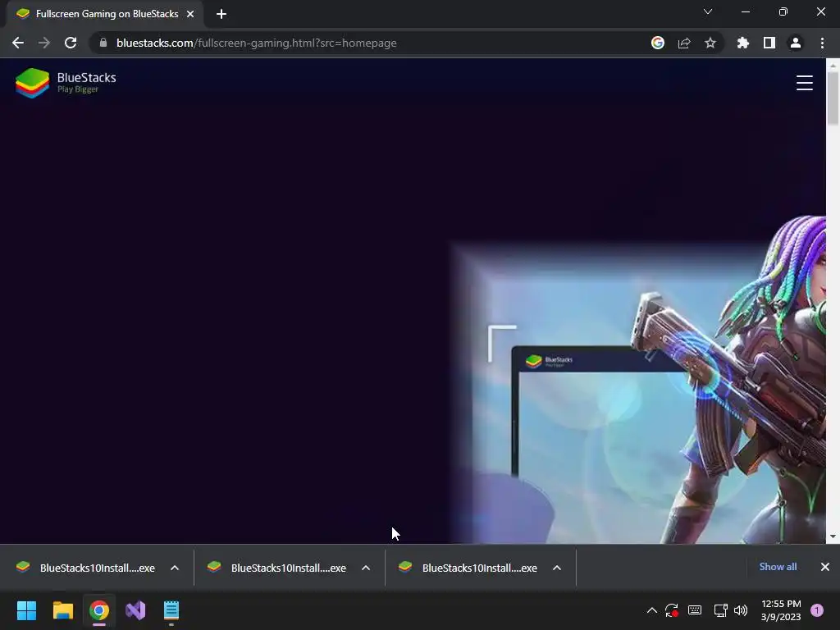This screenshot has width=840, height=630.
Task: Click the Chrome taskbar icon
Action: 99,610
